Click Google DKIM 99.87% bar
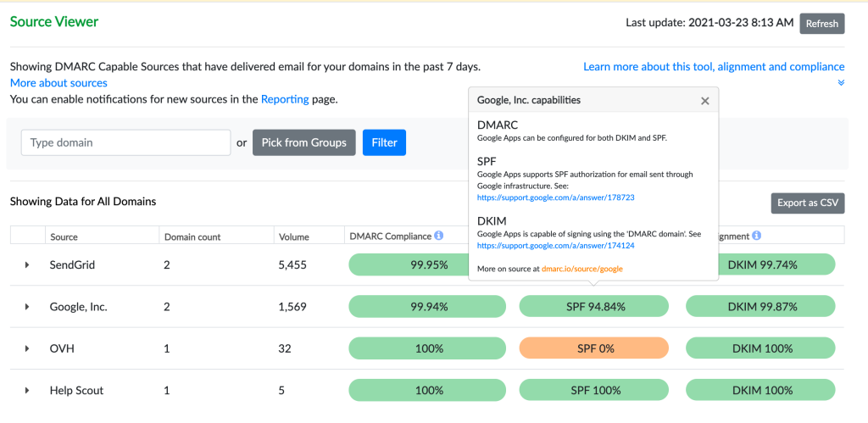 [760, 307]
